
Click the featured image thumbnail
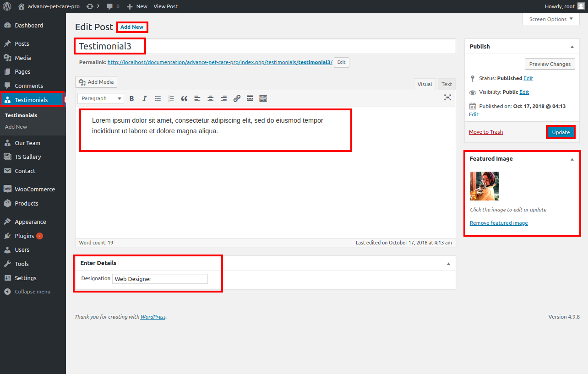coord(484,186)
